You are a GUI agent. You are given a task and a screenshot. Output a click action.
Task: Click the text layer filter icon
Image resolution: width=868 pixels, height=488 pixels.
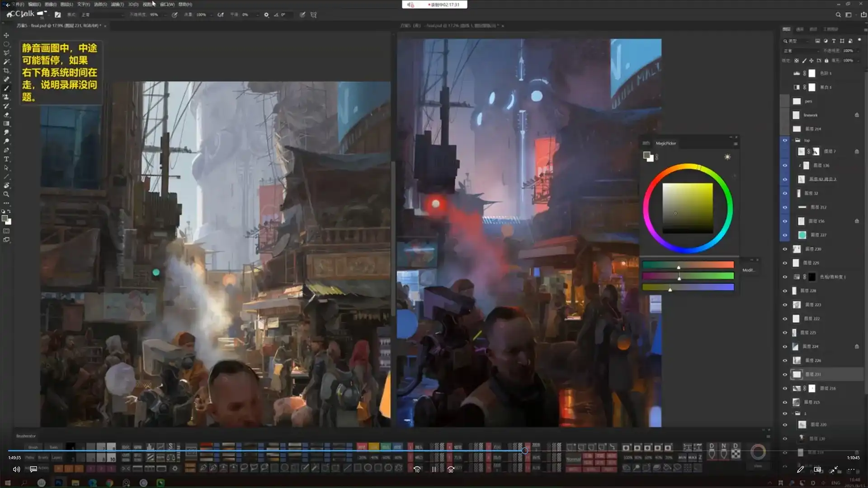pos(834,41)
